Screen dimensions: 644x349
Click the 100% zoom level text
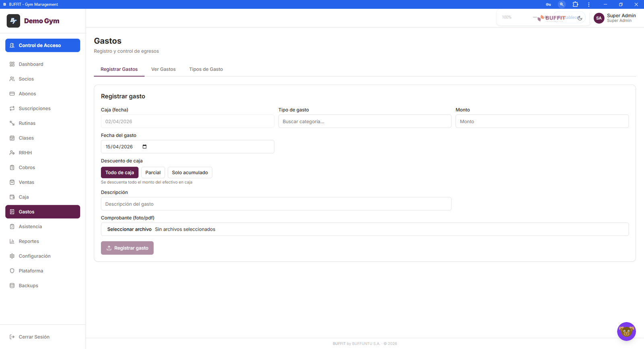pos(507,17)
